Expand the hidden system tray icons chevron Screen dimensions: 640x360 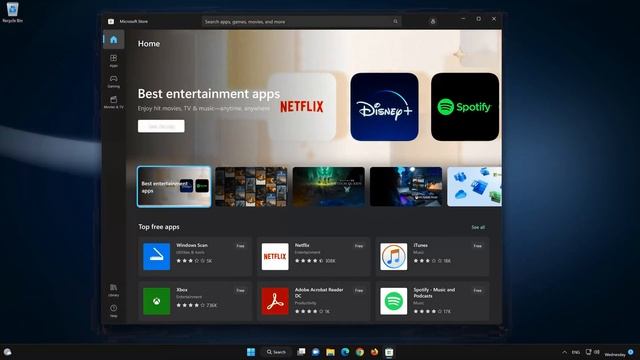point(564,352)
